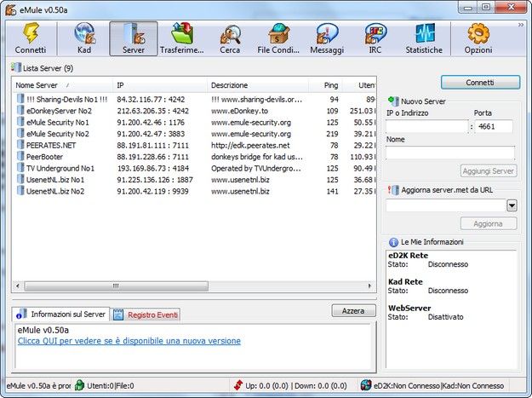Image resolution: width=532 pixels, height=398 pixels.
Task: Click the Lista Server header icon
Action: (x=15, y=67)
